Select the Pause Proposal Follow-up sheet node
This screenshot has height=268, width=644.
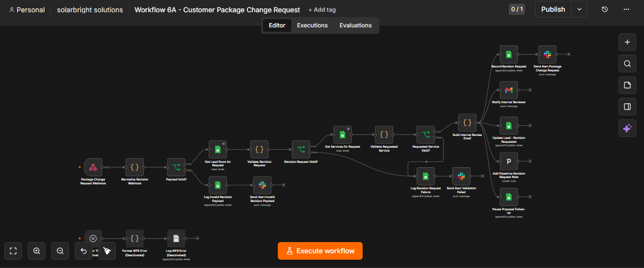[x=509, y=197]
